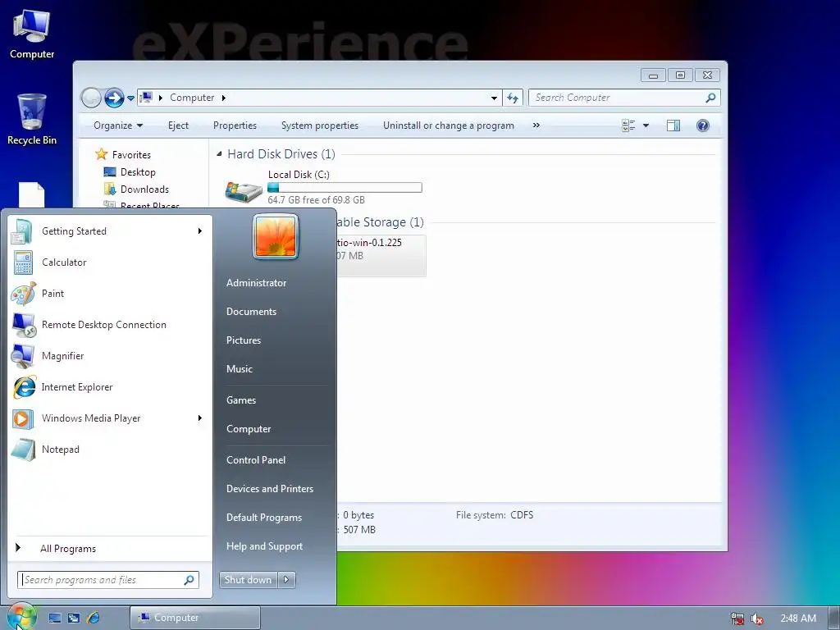Click the user account picture in the Start menu
The image size is (840, 630).
click(x=276, y=236)
